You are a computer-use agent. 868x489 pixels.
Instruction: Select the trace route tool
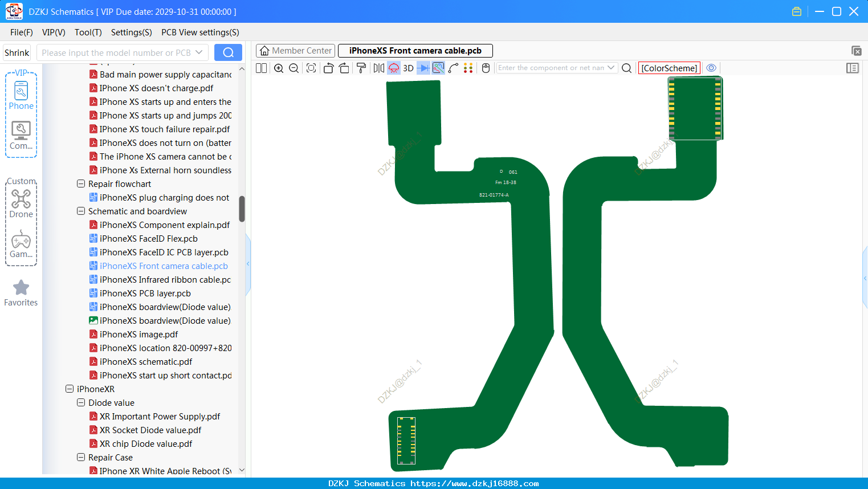click(454, 68)
